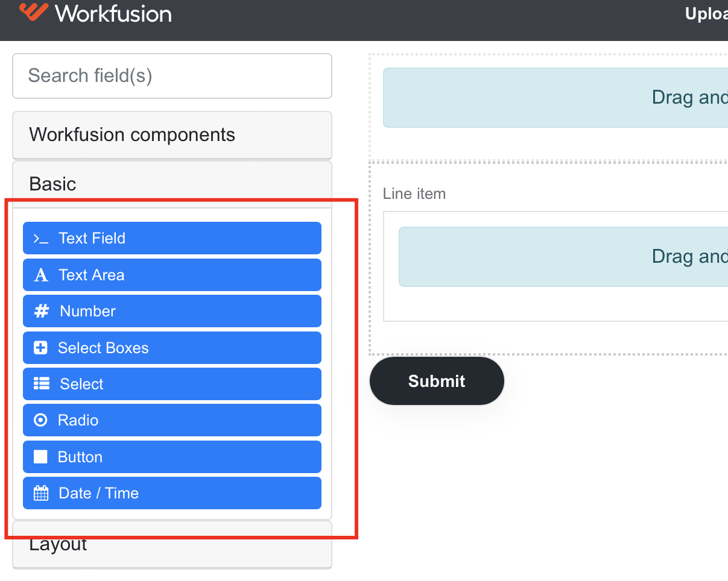728x581 pixels.
Task: Click the Workfusion brand name text
Action: (x=113, y=13)
